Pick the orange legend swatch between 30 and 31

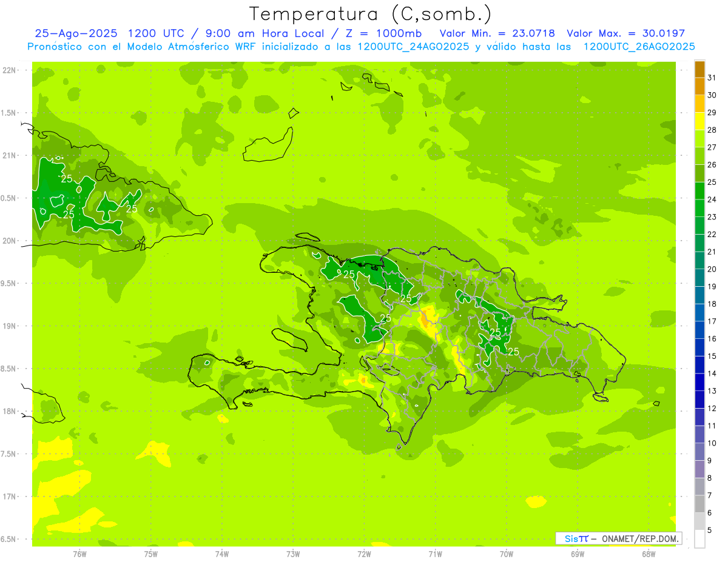pos(699,86)
